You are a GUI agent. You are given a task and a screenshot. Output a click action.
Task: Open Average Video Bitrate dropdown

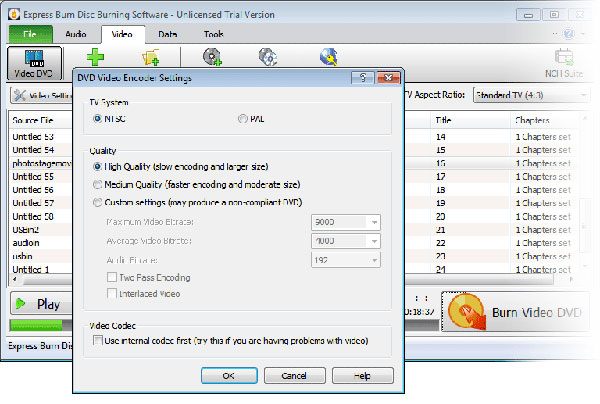point(374,241)
